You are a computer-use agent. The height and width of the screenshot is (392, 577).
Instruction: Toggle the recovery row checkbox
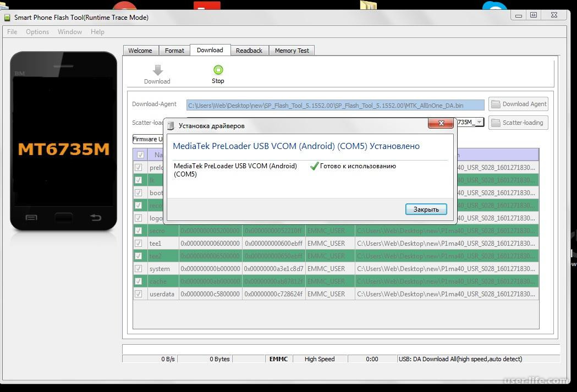point(139,205)
